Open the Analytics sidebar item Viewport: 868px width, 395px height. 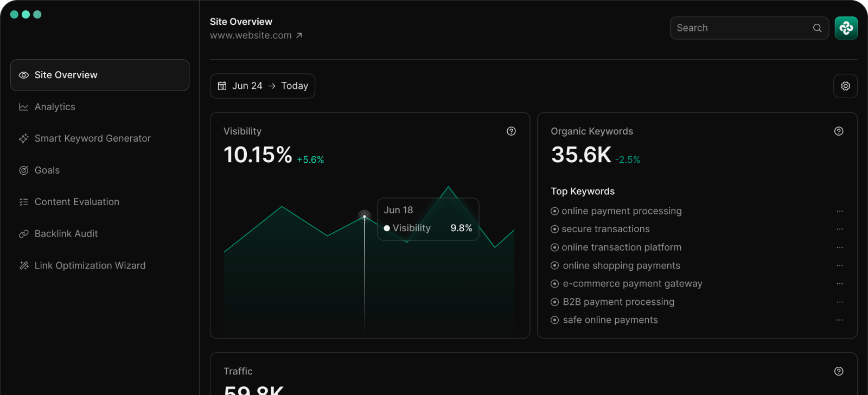[55, 107]
